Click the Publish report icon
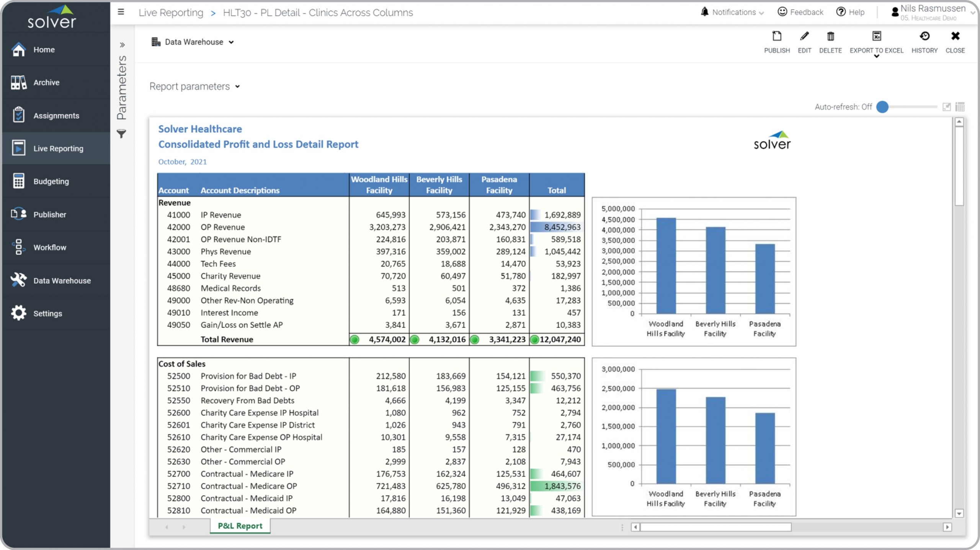Viewport: 980px width, 550px height. [776, 37]
